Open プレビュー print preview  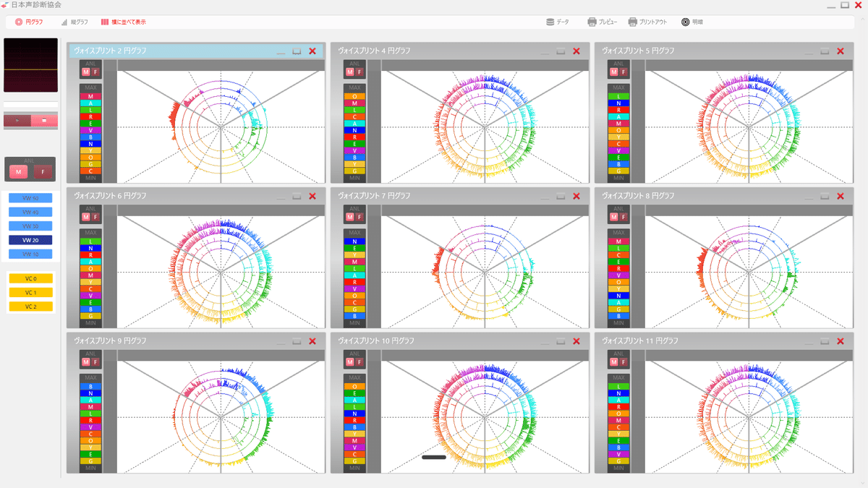click(603, 22)
